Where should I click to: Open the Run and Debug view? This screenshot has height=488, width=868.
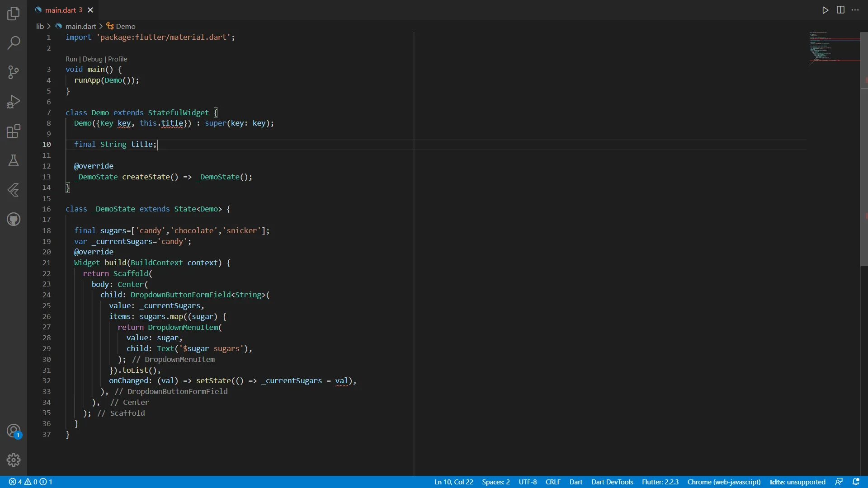14,102
